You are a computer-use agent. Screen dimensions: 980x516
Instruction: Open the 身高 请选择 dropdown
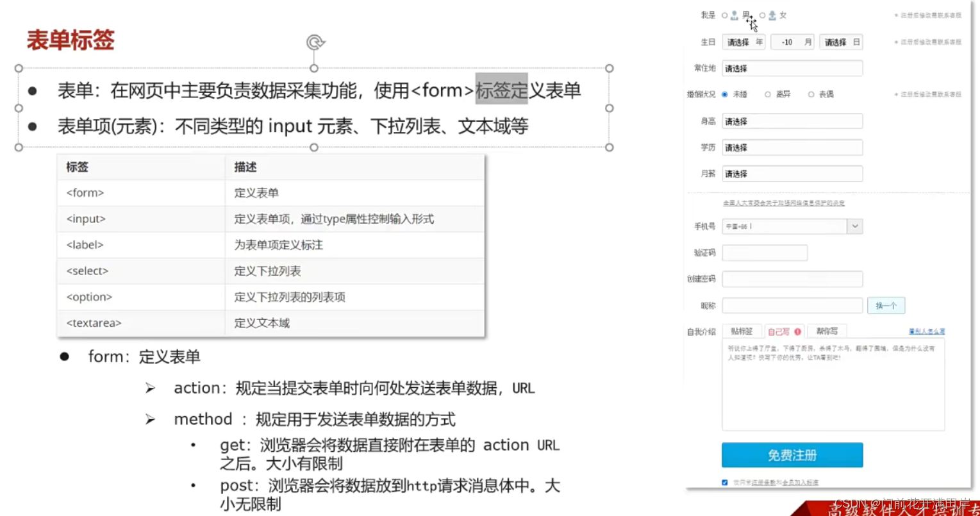(x=792, y=121)
